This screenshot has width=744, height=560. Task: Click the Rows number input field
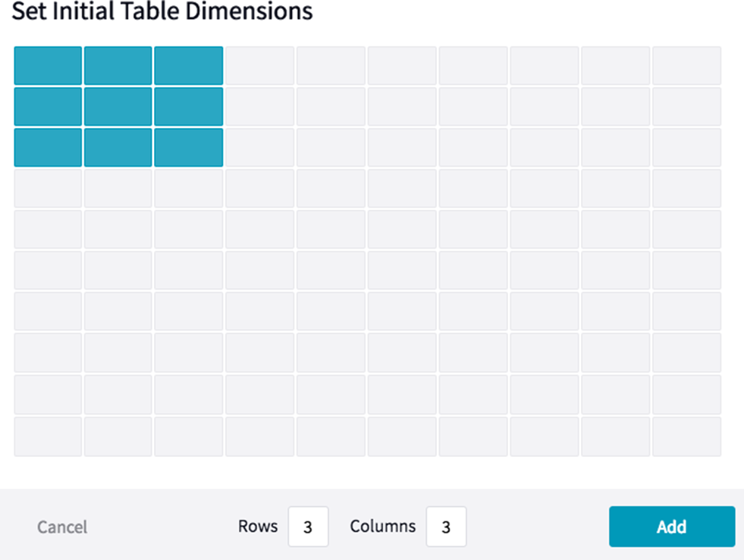pos(308,527)
